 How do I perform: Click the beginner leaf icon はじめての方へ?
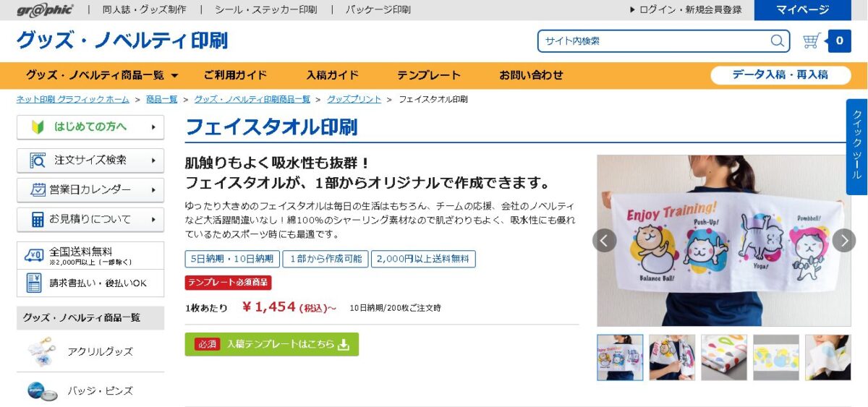(x=38, y=127)
